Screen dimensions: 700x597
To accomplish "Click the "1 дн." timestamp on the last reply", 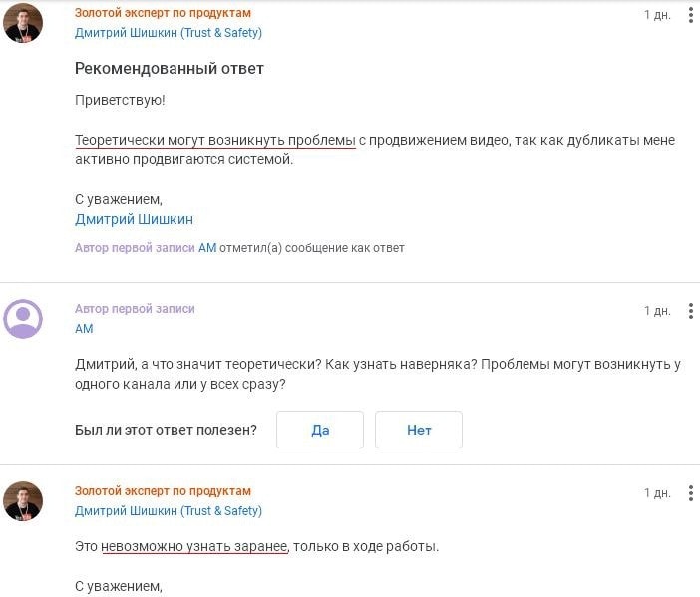I will coord(657,493).
